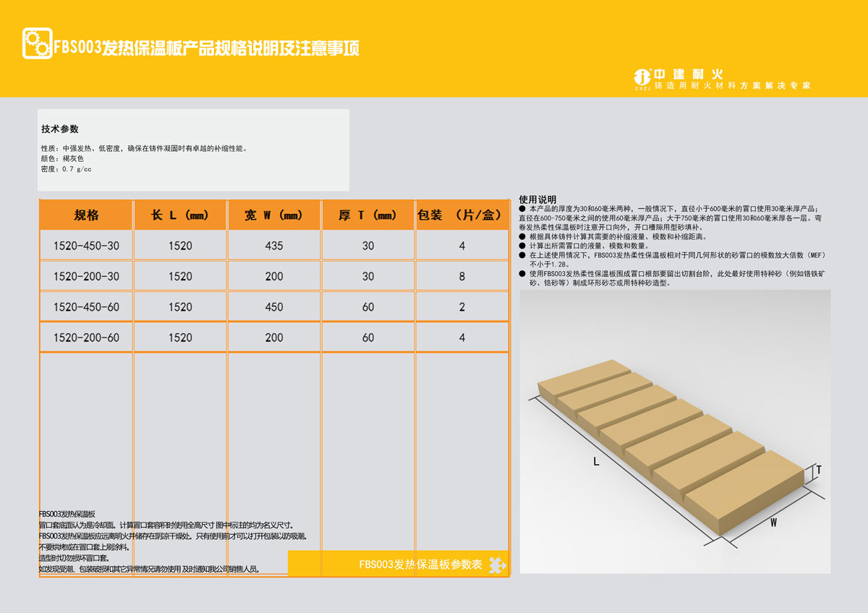The width and height of the screenshot is (868, 613).
Task: Click the 密度：0.7 g/cc line
Action: [67, 168]
